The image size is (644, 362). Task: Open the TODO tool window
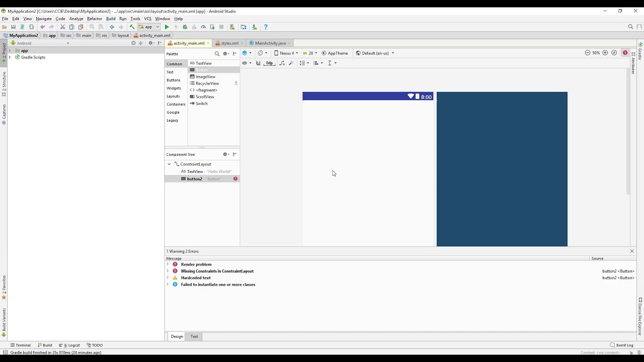tap(95, 345)
